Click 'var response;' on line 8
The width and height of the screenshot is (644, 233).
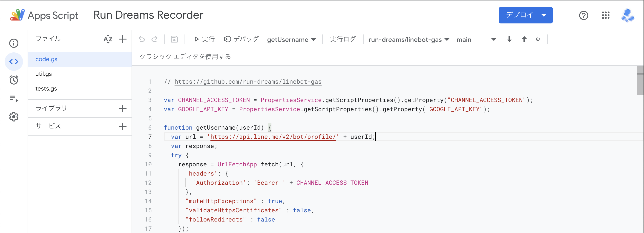click(x=194, y=146)
